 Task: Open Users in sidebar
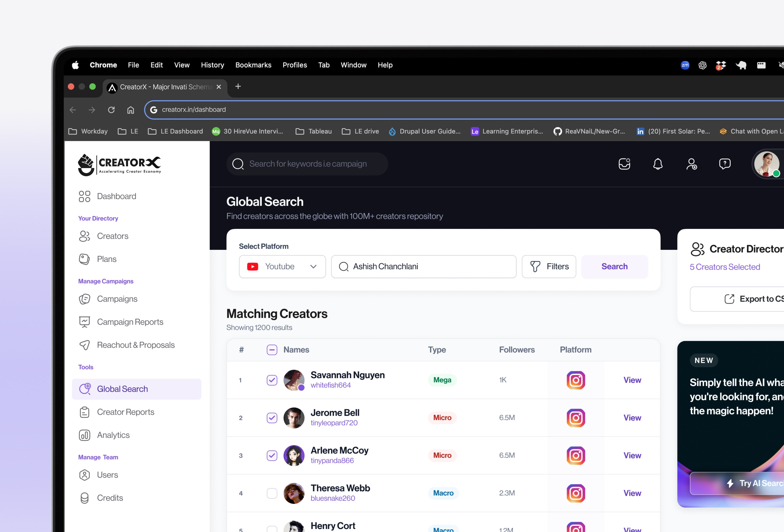pos(98,475)
